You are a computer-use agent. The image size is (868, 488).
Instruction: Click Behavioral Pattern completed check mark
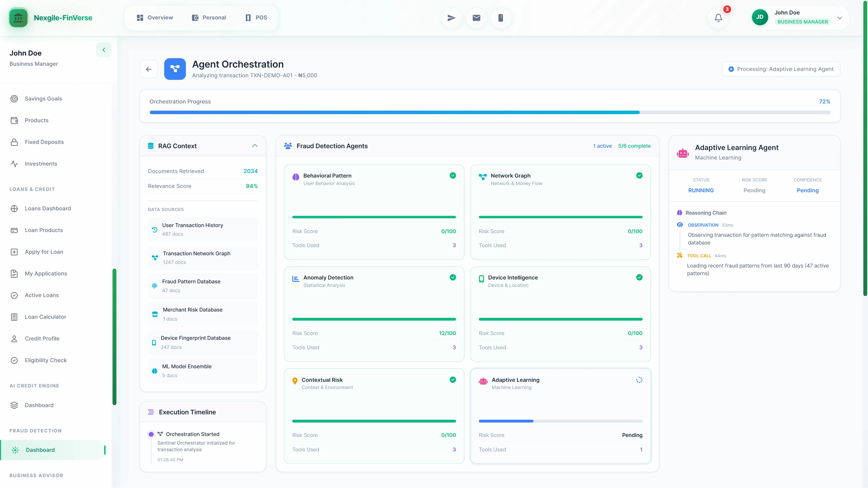pos(453,176)
